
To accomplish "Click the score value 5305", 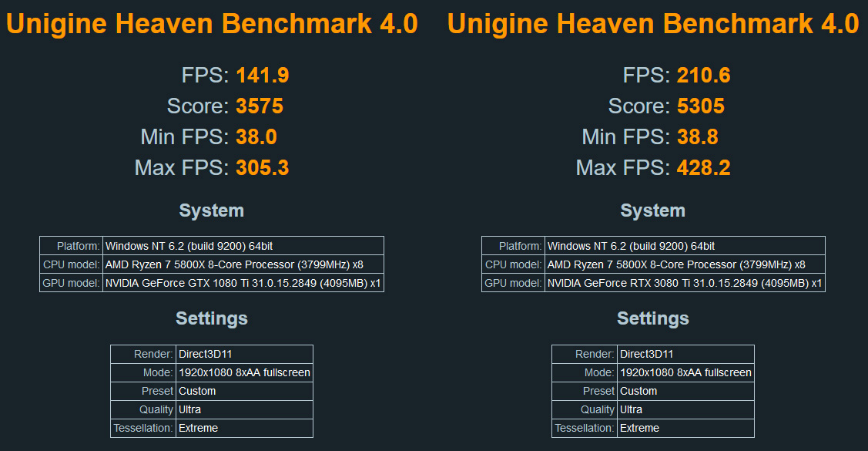I will (701, 106).
